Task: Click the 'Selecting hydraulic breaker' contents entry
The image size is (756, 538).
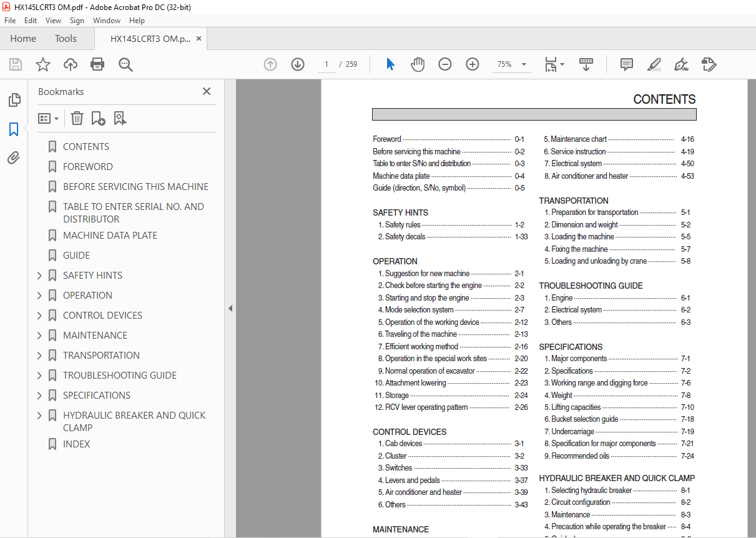Action: (x=617, y=491)
